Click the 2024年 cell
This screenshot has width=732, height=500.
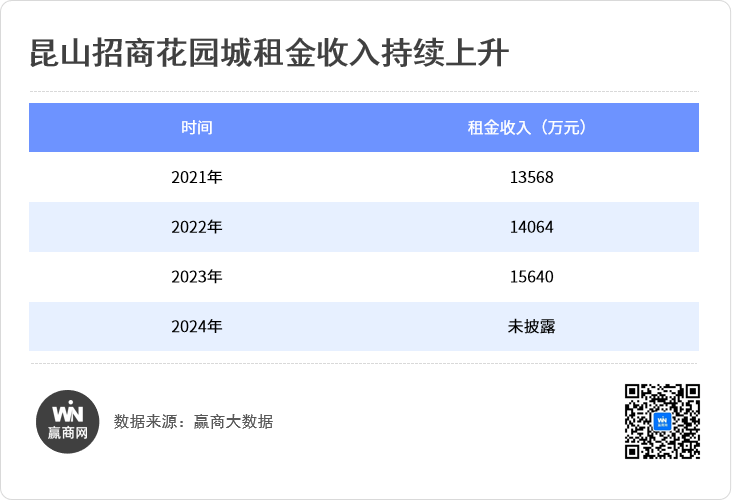pyautogui.click(x=197, y=326)
